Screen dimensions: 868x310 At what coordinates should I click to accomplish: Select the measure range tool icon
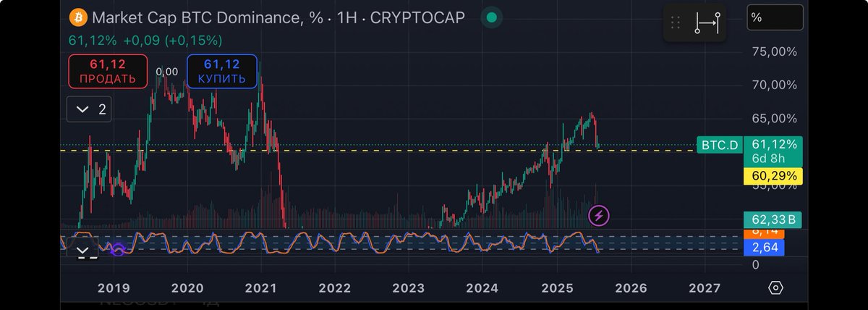click(x=707, y=23)
